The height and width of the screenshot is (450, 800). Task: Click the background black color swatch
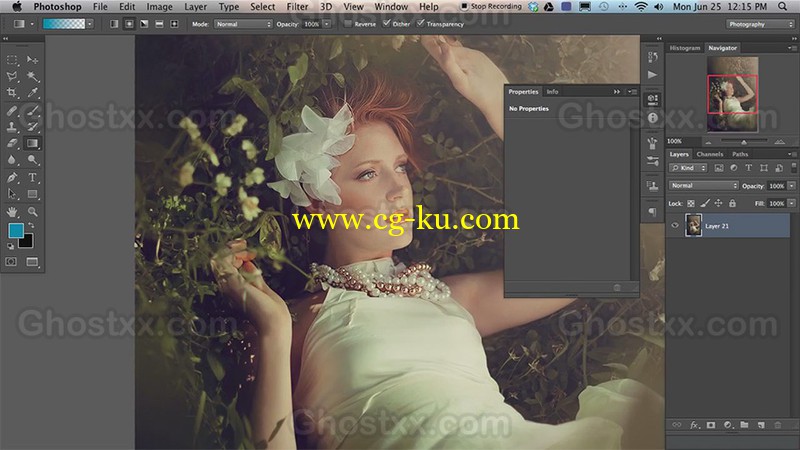(x=27, y=242)
